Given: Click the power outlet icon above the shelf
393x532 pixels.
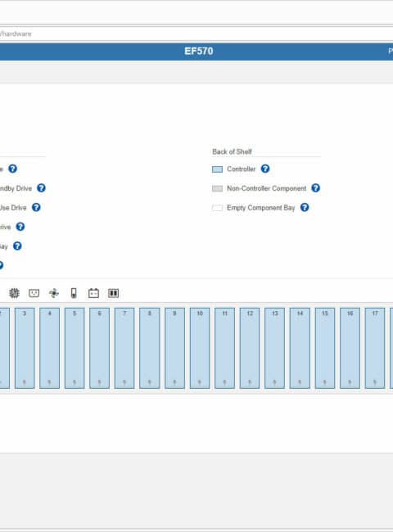Looking at the screenshot, I should click(34, 293).
